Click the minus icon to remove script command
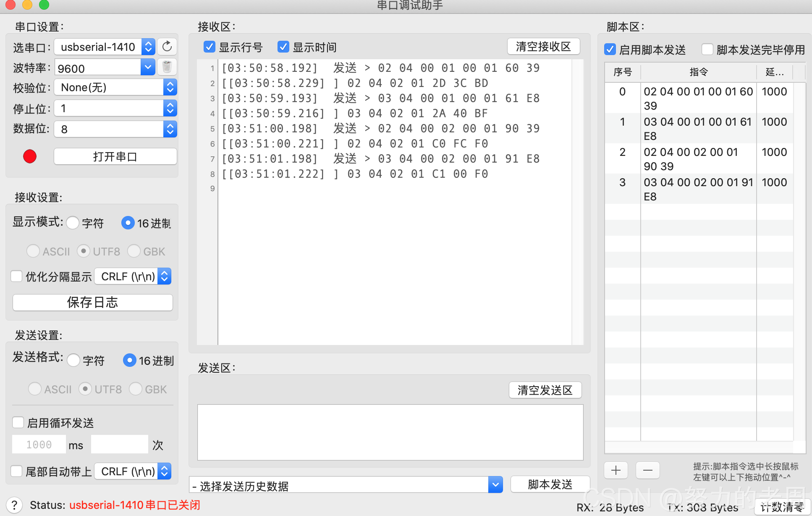 coord(647,470)
